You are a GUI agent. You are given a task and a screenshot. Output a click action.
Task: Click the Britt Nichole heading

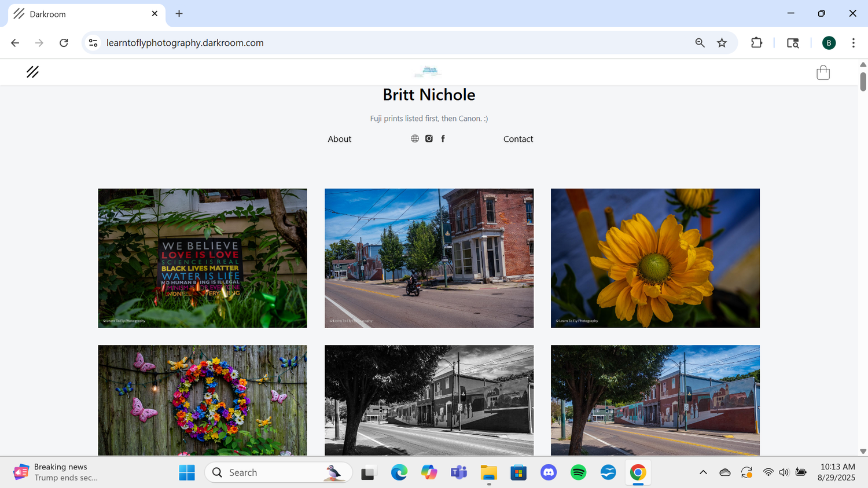pos(429,94)
